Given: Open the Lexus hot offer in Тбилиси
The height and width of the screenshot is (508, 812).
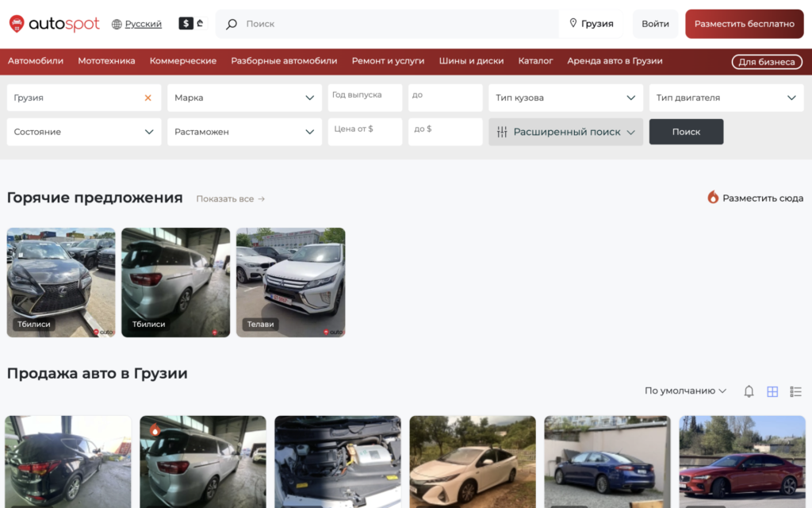Looking at the screenshot, I should (61, 283).
